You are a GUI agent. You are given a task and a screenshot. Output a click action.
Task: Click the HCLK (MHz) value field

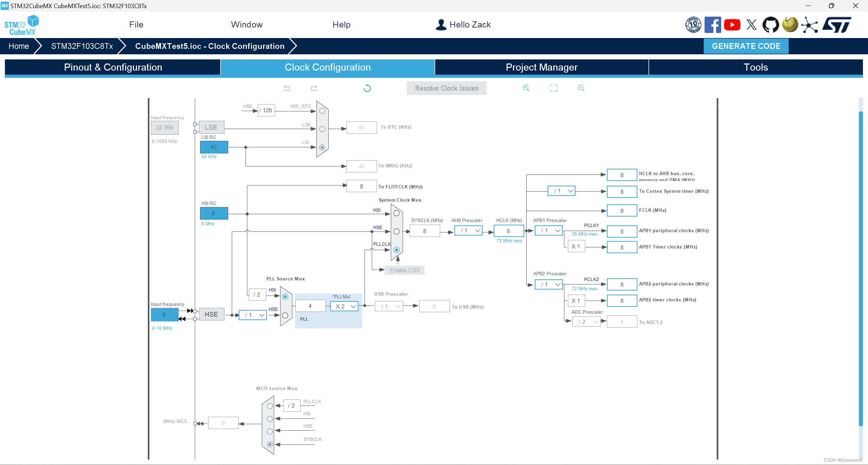509,231
